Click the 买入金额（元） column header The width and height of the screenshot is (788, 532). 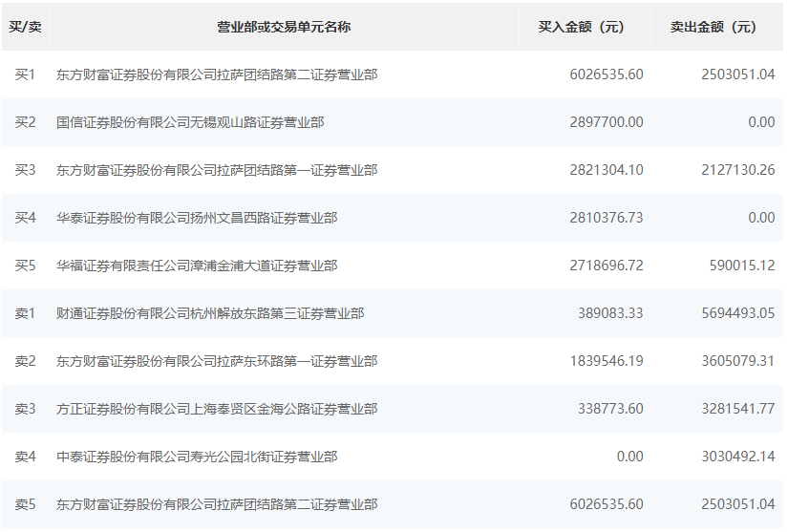(585, 27)
